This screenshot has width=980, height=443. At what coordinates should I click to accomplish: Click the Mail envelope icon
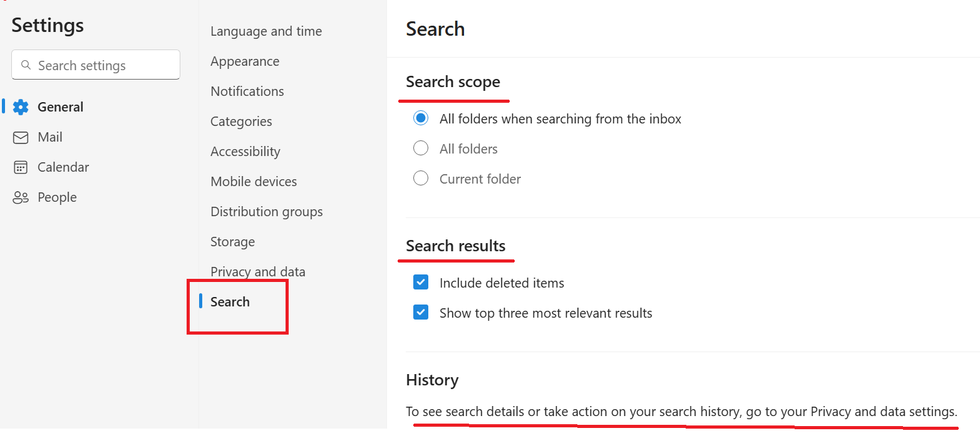21,137
